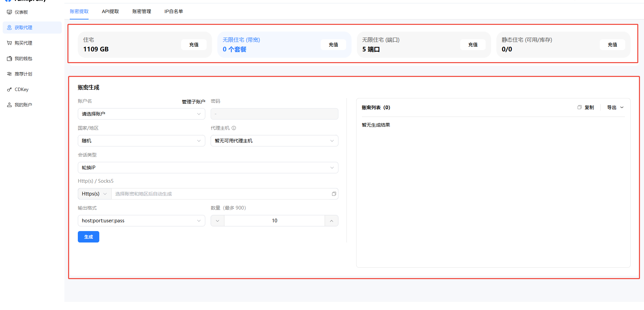The image size is (644, 310).
Task: Open the host:port:user:pass format dropdown
Action: [141, 221]
